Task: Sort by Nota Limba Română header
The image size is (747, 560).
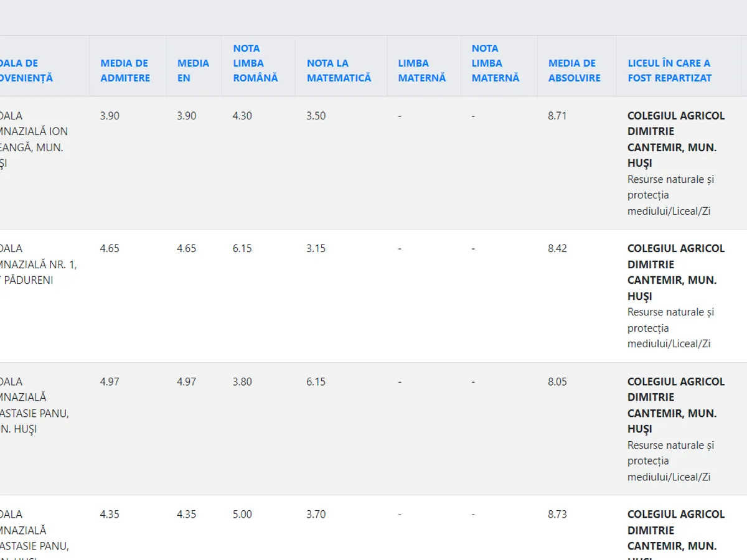Action: tap(255, 63)
